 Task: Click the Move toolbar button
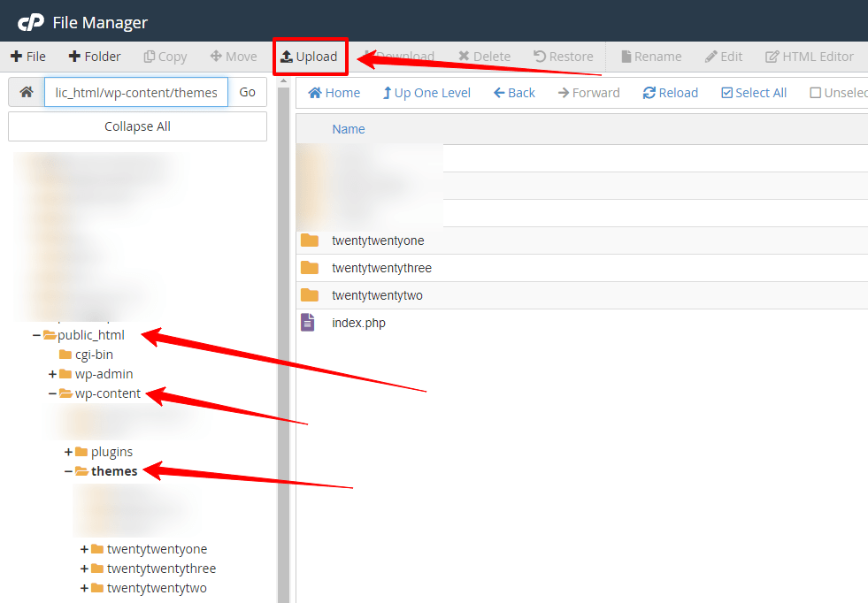pyautogui.click(x=234, y=57)
